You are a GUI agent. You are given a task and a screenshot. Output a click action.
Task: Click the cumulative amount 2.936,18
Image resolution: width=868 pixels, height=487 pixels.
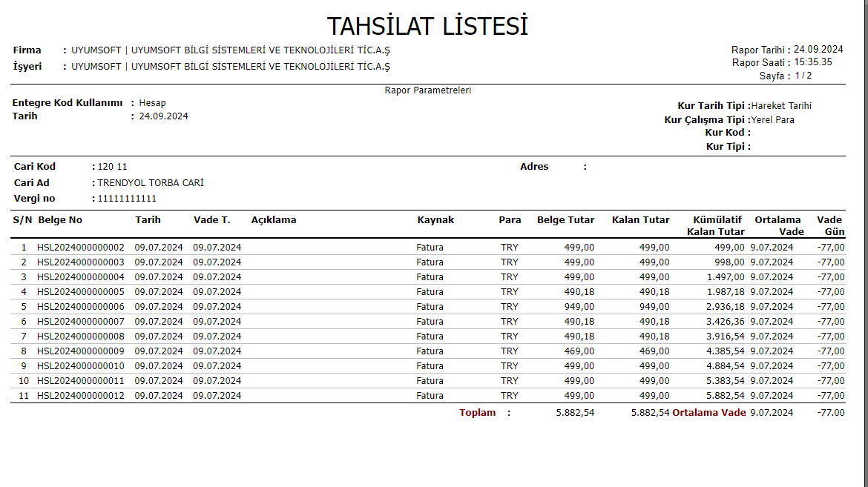[x=725, y=307]
